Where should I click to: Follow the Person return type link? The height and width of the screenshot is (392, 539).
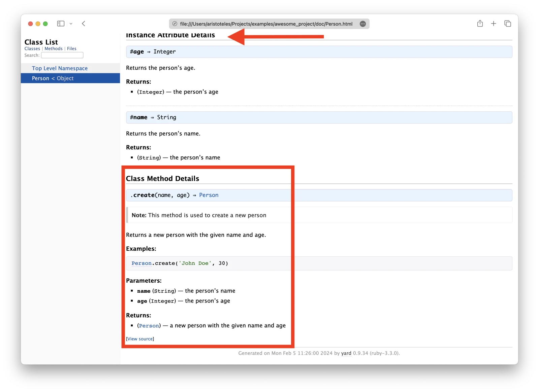tap(209, 195)
